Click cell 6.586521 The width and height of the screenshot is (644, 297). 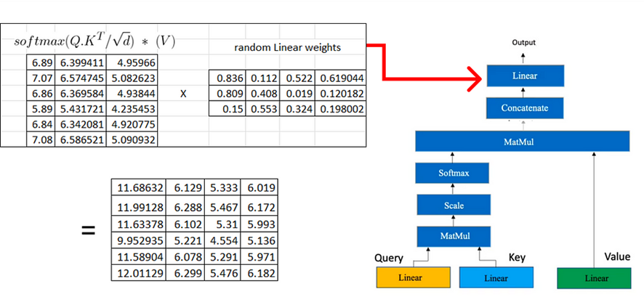pyautogui.click(x=80, y=140)
